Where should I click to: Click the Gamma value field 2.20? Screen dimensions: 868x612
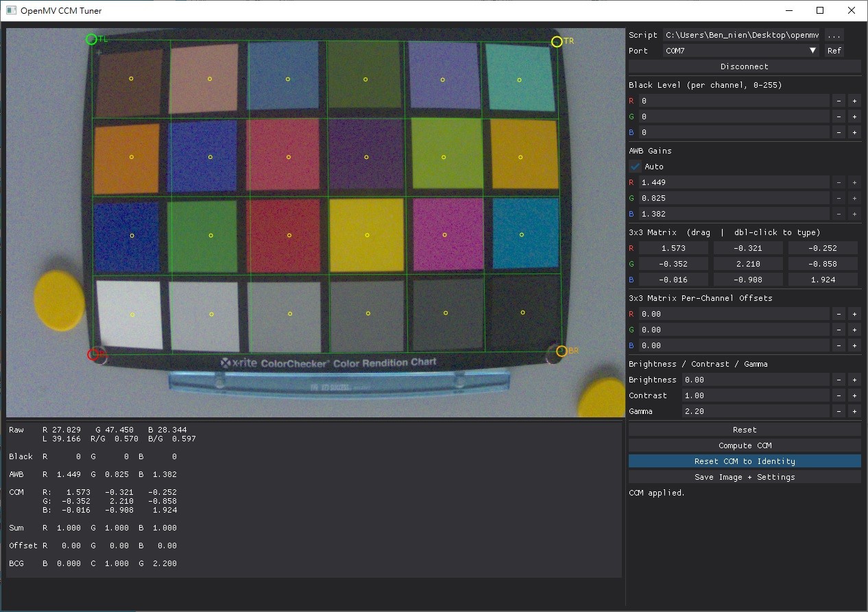pos(756,411)
